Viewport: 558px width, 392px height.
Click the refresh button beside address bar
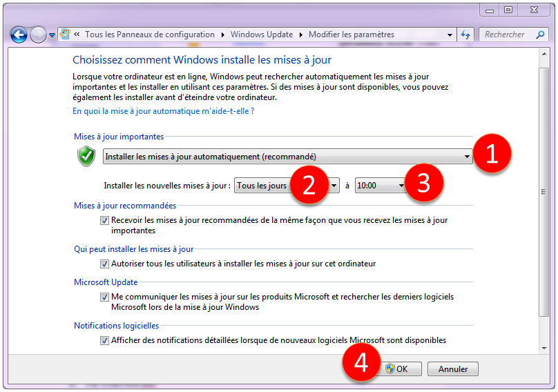pyautogui.click(x=465, y=35)
